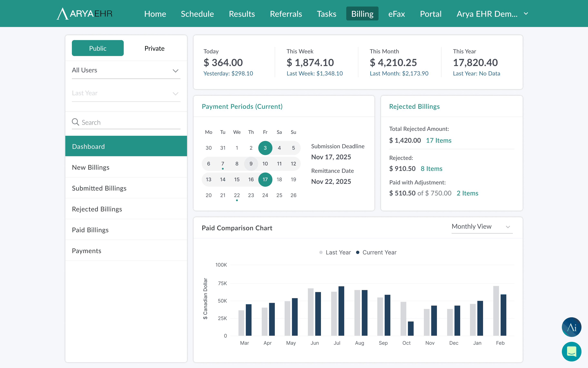Go to the Home tab
This screenshot has width=588, height=368.
click(155, 14)
